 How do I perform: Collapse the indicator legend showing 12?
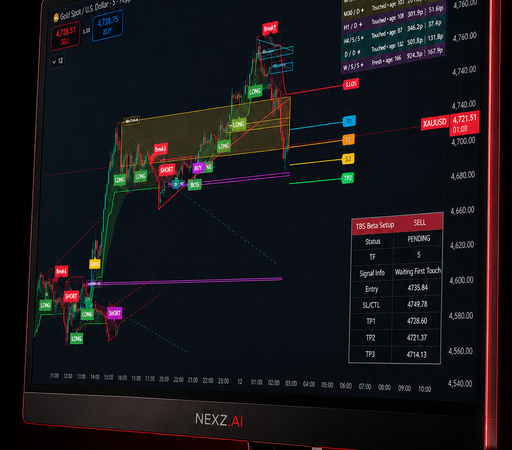57,61
